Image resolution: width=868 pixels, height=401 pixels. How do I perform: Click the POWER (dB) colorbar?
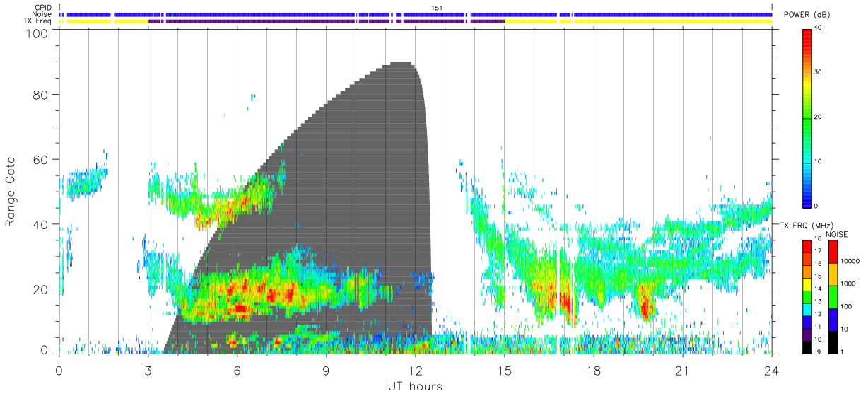click(807, 117)
